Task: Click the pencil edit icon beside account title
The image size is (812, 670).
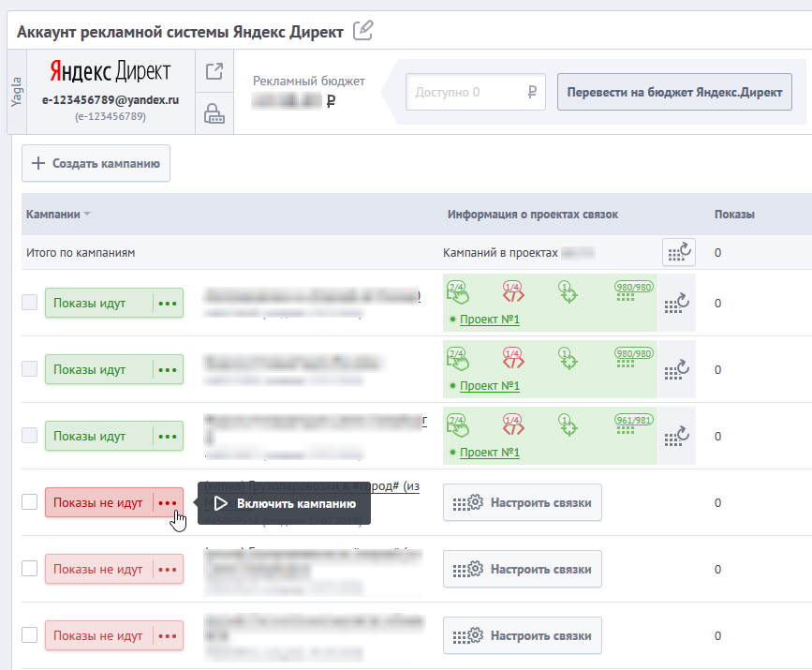Action: point(363,31)
